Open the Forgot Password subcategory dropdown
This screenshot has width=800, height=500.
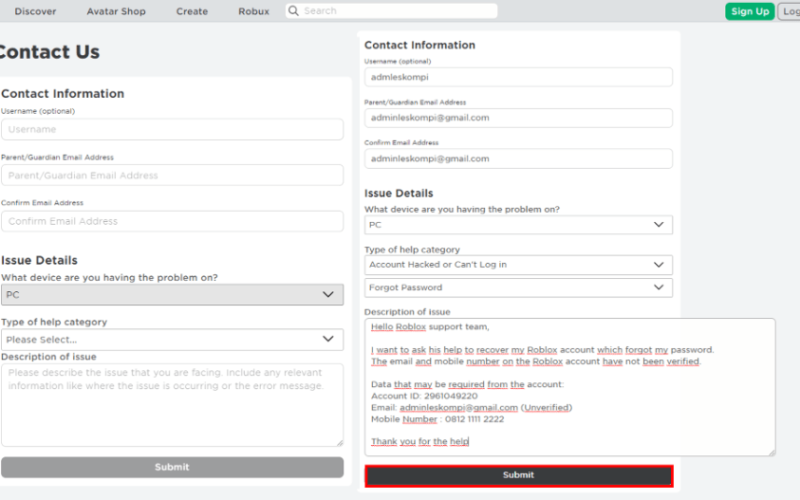click(x=518, y=288)
